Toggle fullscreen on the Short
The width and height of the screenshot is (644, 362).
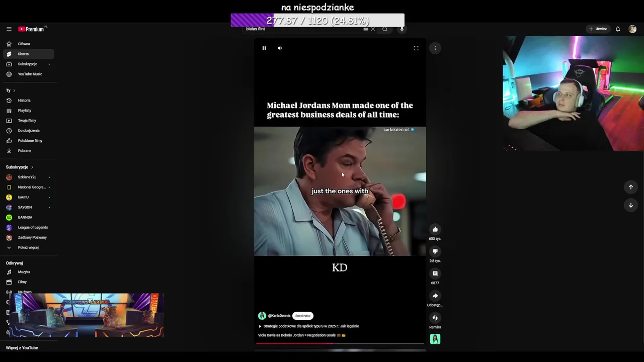pyautogui.click(x=416, y=48)
